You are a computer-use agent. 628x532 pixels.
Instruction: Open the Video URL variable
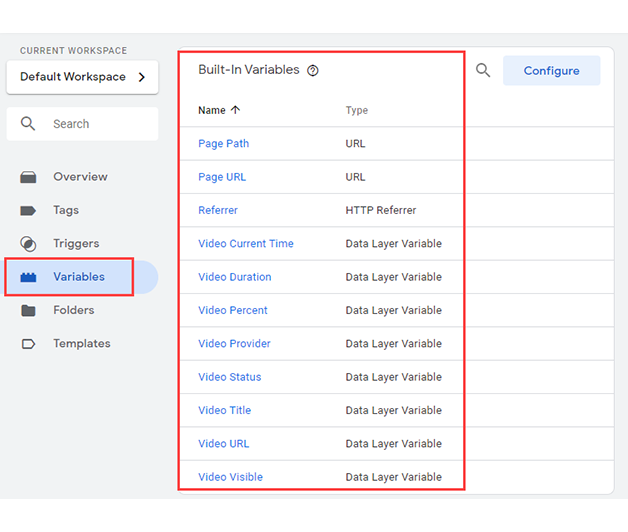point(223,443)
